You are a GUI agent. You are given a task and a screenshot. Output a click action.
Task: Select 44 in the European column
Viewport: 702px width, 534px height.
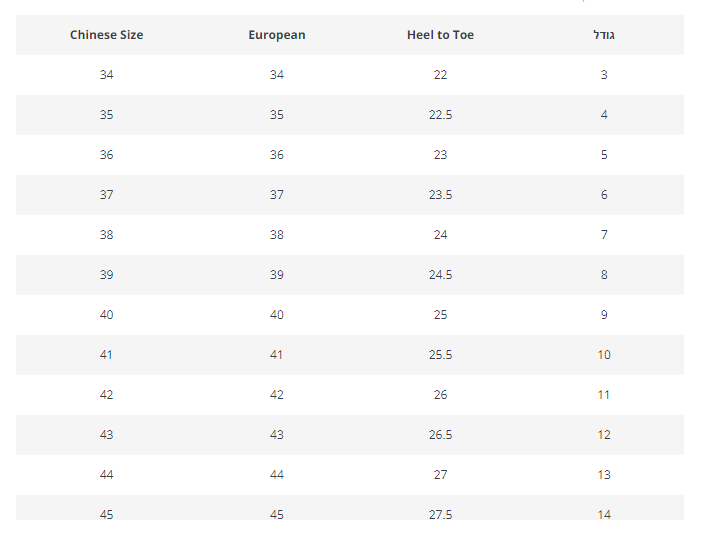pyautogui.click(x=277, y=475)
